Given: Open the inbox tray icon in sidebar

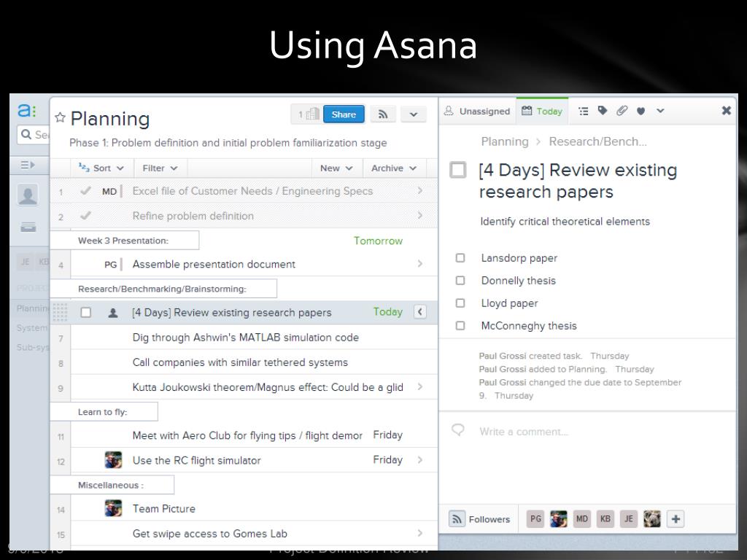Looking at the screenshot, I should tap(28, 227).
